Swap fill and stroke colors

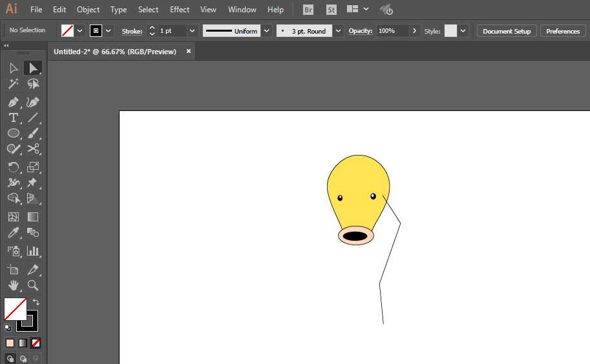coord(36,302)
